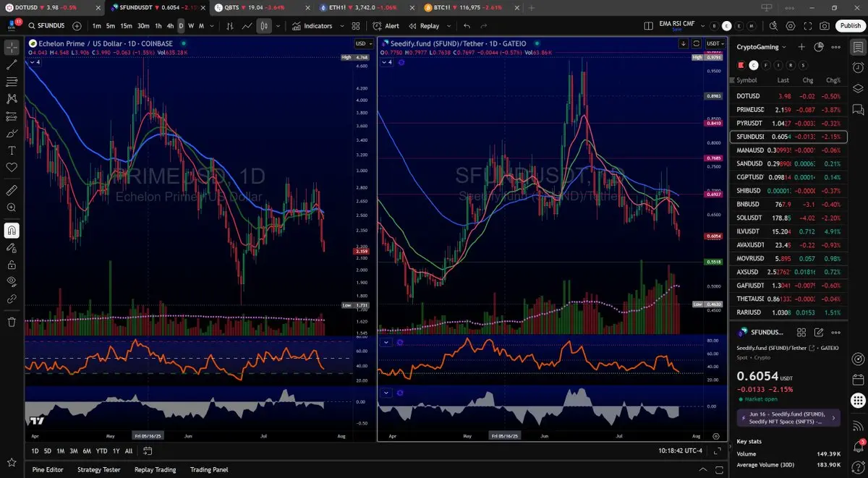
Task: Open chart settings hexagon icon
Action: 791,26
